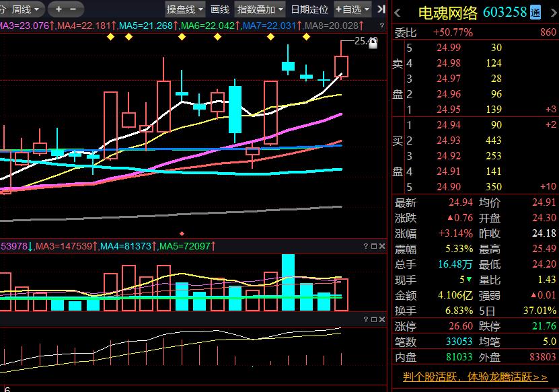
Task: Click the 5日 value 37.01%
Action: 539,311
